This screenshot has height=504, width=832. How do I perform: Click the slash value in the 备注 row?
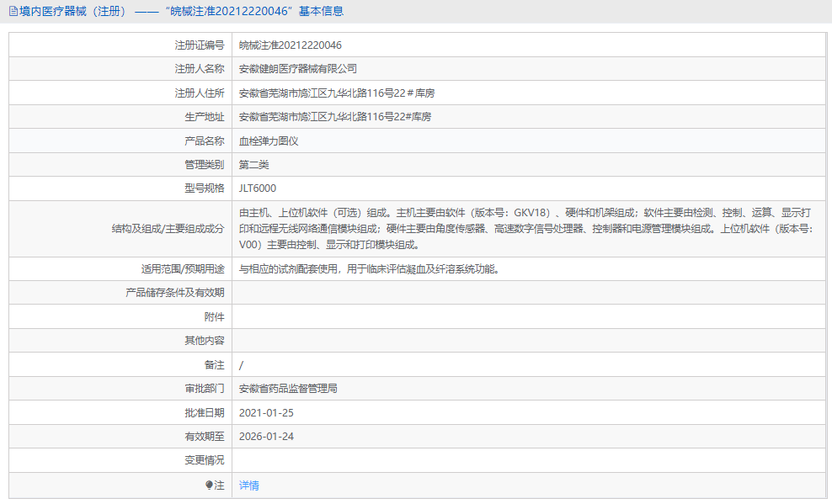(x=242, y=365)
